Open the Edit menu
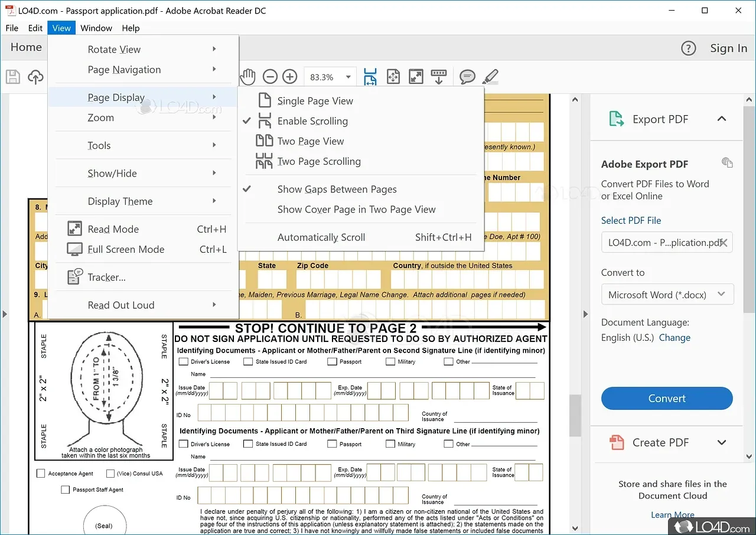 pyautogui.click(x=35, y=28)
